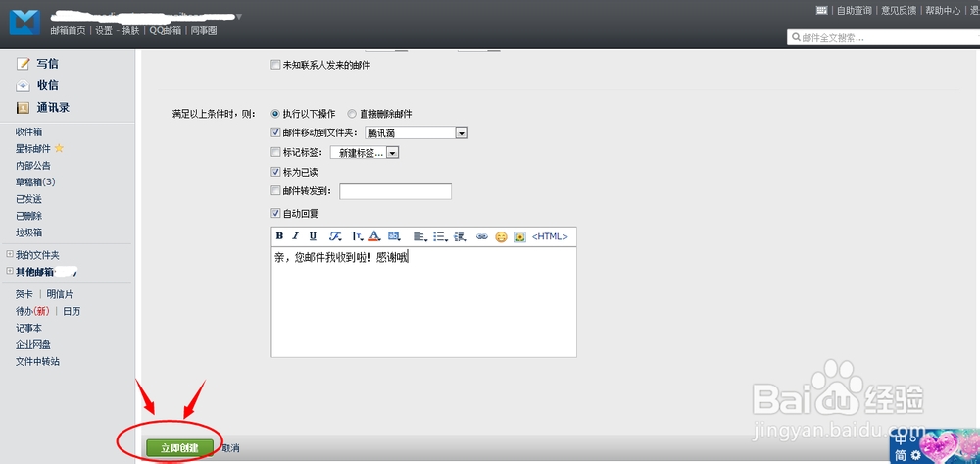Image resolution: width=980 pixels, height=464 pixels.
Task: Open 企业网盘 in sidebar
Action: pos(33,344)
